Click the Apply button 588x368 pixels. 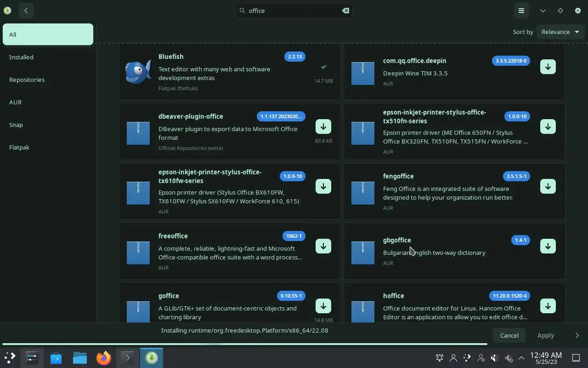click(x=546, y=335)
